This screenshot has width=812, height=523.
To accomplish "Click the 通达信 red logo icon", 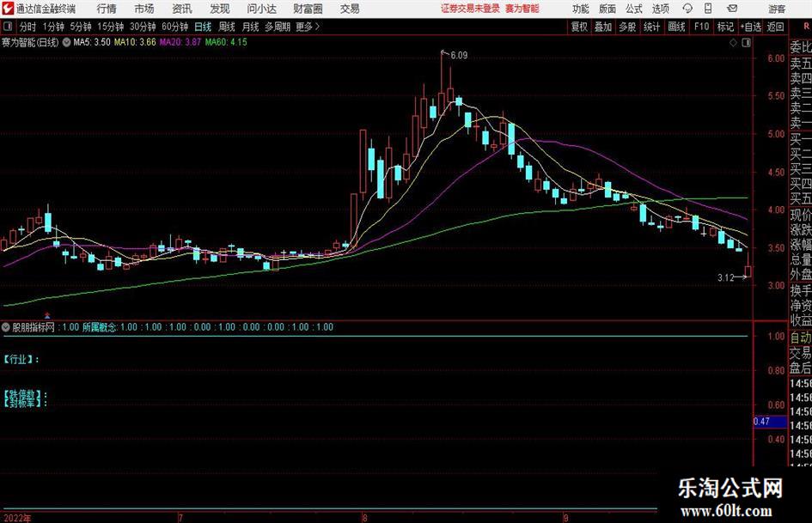I will [8, 9].
